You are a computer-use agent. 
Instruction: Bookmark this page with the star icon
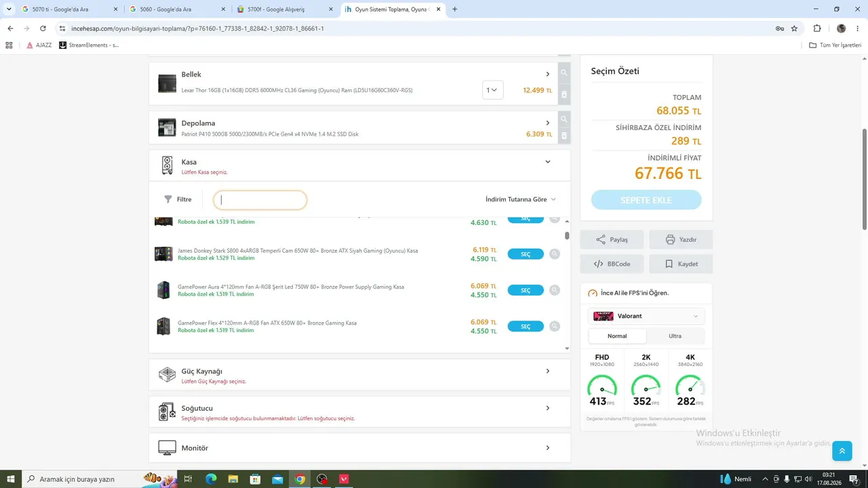pyautogui.click(x=794, y=28)
